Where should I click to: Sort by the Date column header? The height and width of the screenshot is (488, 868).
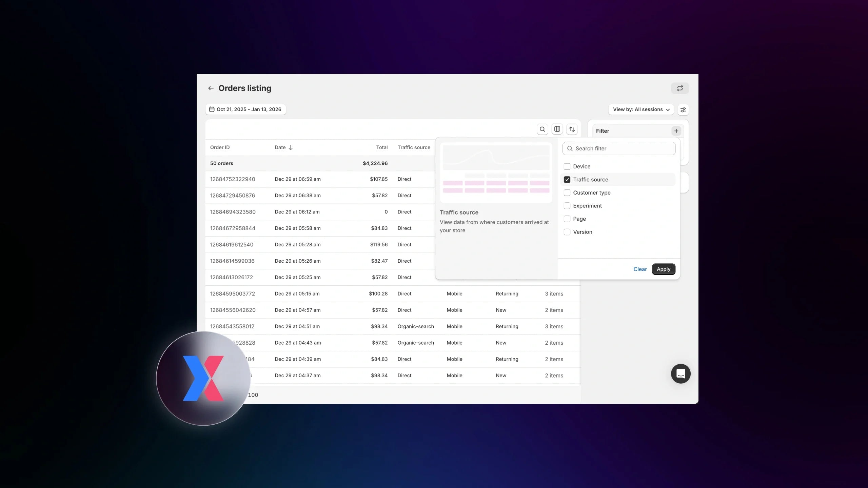click(280, 147)
